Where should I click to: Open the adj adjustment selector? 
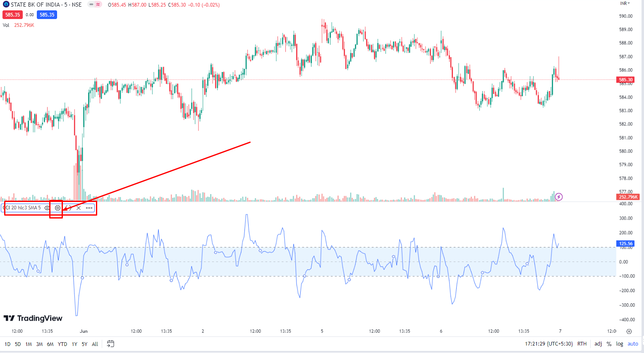(x=598, y=343)
